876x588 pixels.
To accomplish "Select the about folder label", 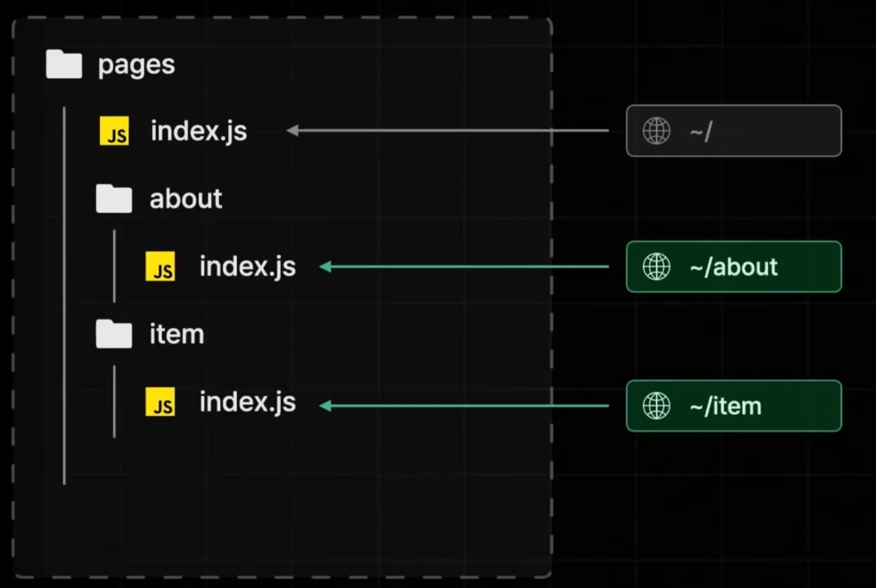I will pyautogui.click(x=185, y=199).
